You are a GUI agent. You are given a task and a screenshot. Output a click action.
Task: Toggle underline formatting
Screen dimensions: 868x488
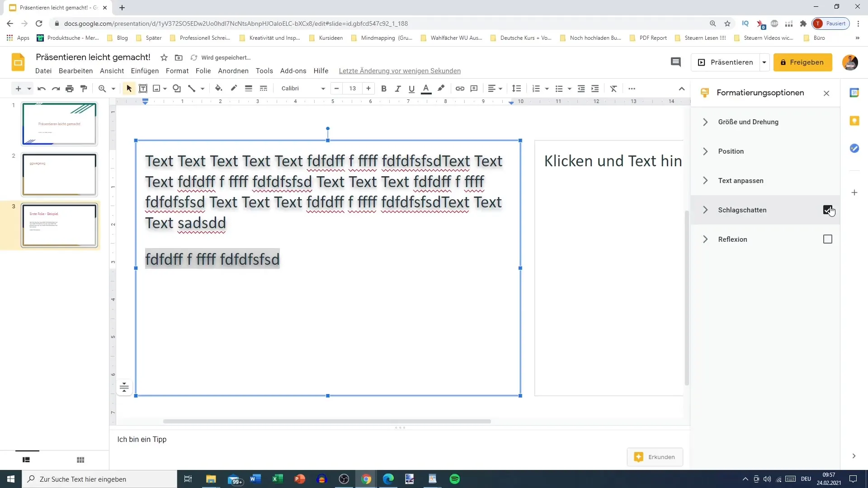coord(411,89)
